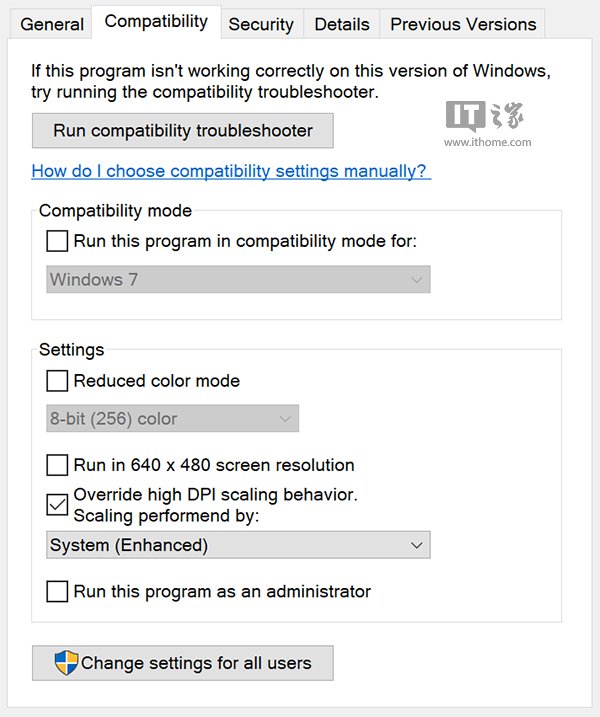Click Run compatibility troubleshooter button
This screenshot has width=600, height=717.
(x=183, y=131)
